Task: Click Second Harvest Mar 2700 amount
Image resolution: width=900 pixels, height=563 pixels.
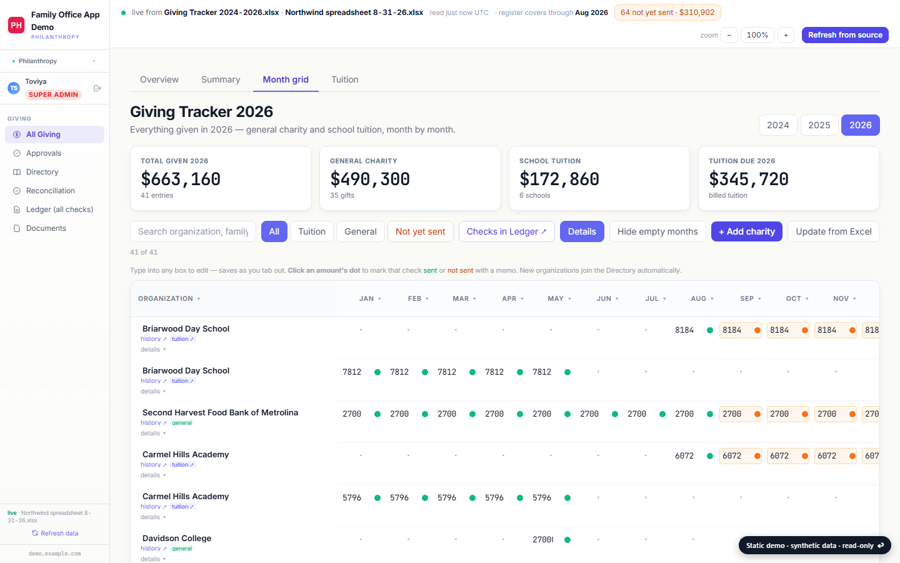Action: pyautogui.click(x=447, y=414)
